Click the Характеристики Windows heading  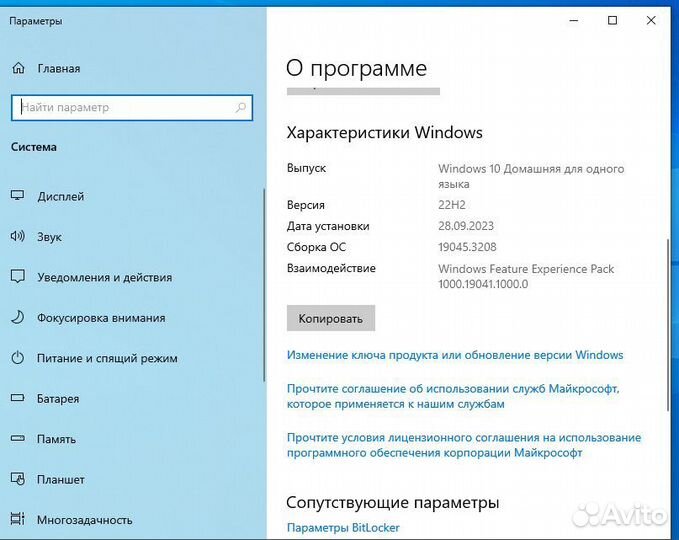pyautogui.click(x=385, y=133)
